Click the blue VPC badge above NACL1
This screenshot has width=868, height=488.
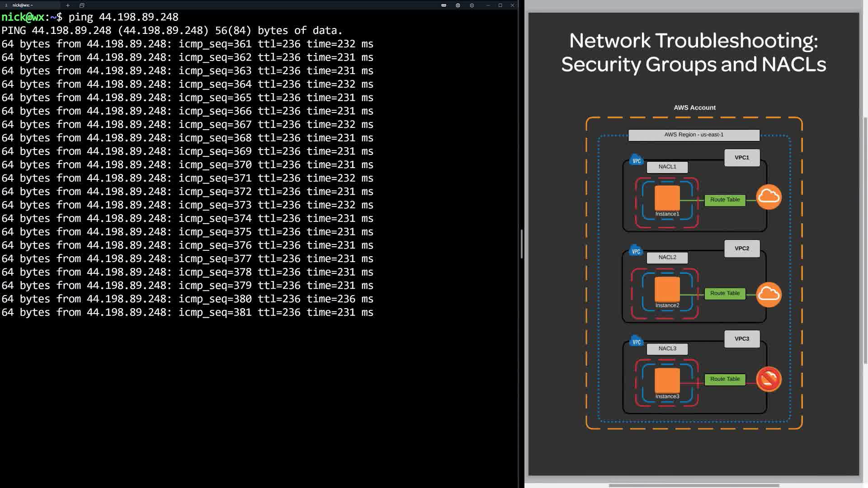pyautogui.click(x=636, y=160)
